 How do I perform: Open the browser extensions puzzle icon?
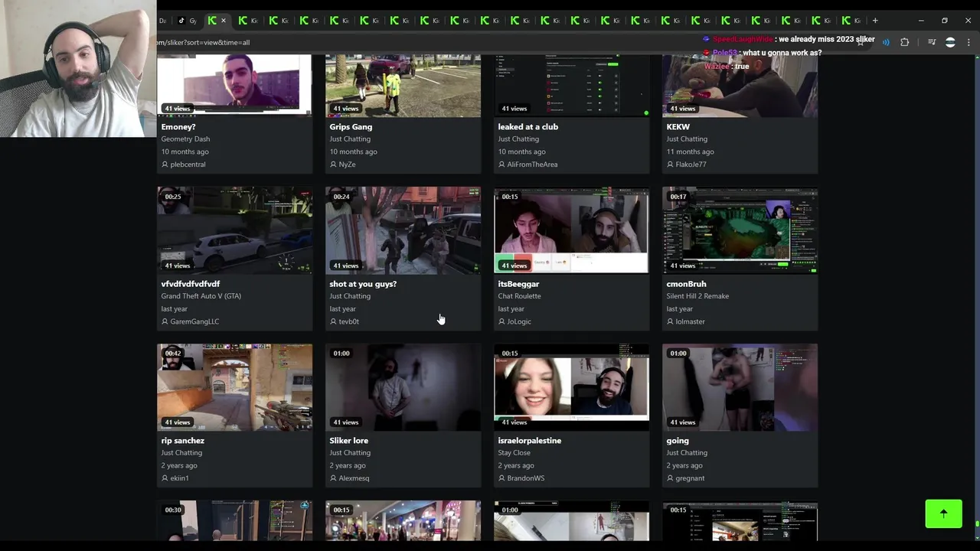(904, 42)
